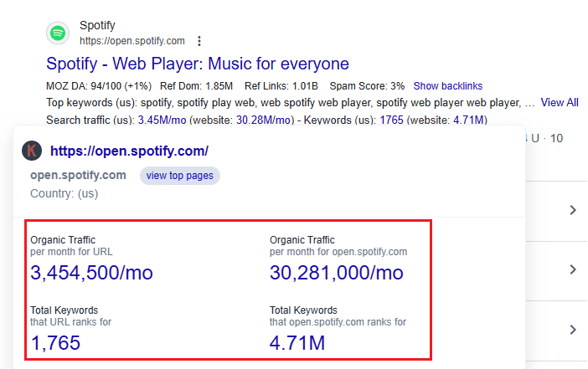Click the 1,765 total keywords value

pos(55,343)
